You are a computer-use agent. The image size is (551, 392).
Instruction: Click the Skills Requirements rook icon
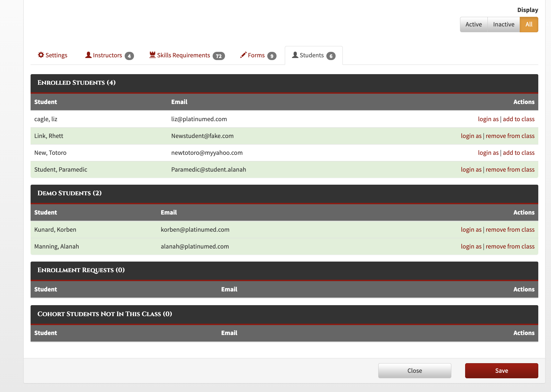tap(153, 55)
